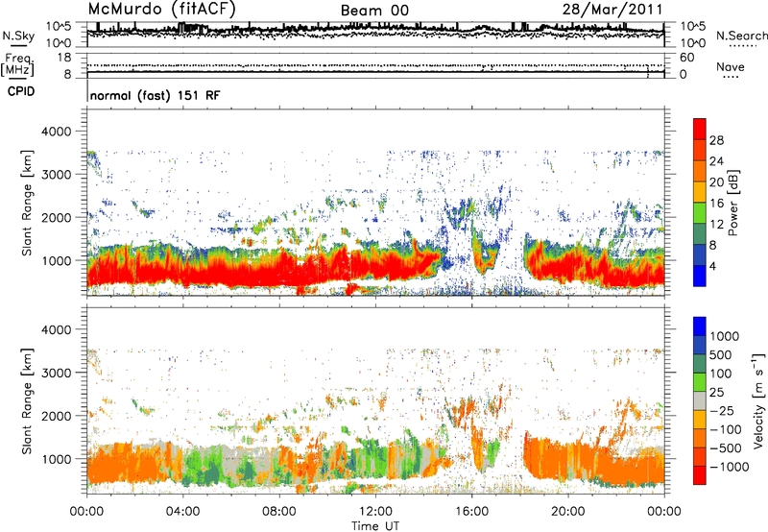Click the "Velocity [m s-1]" color bar title
The width and height of the screenshot is (768, 532).
(758, 400)
